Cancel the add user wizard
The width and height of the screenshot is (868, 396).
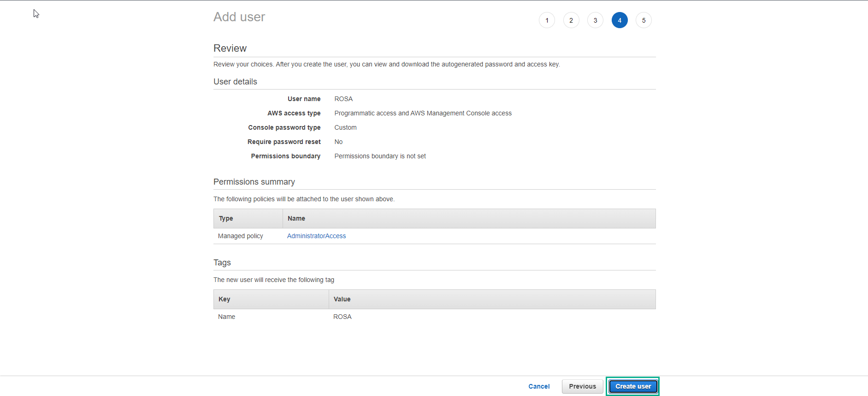coord(539,386)
